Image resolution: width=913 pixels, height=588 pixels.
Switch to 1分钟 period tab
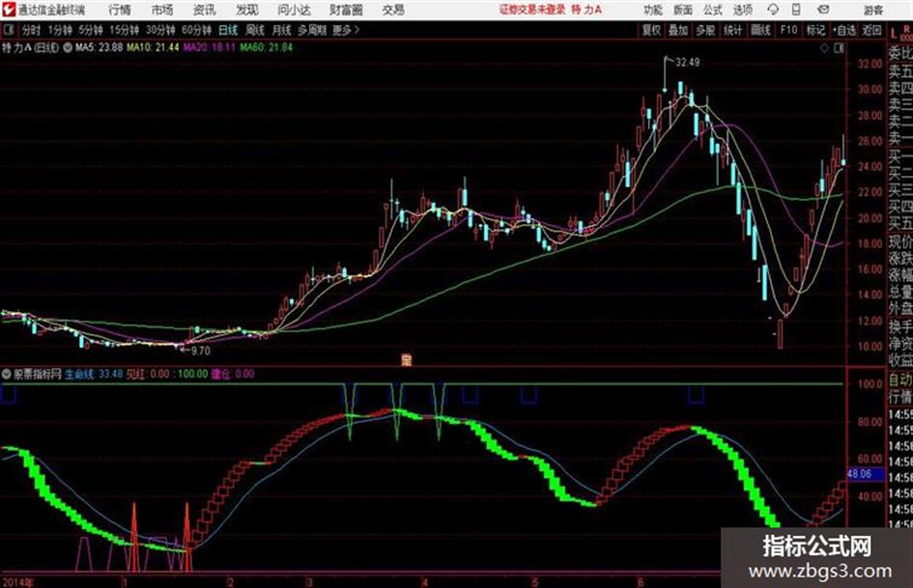(x=60, y=30)
